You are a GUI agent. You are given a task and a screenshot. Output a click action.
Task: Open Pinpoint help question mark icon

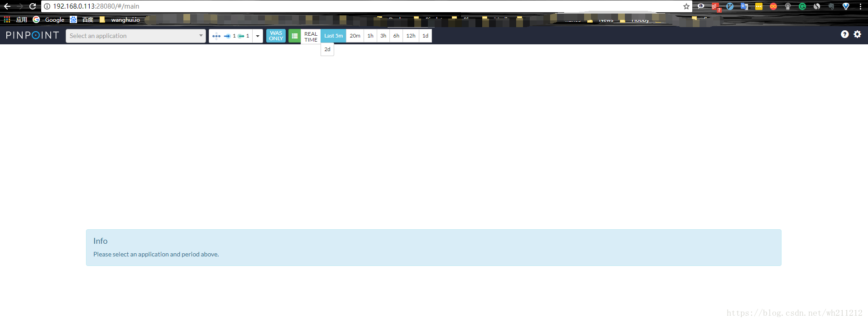[845, 34]
